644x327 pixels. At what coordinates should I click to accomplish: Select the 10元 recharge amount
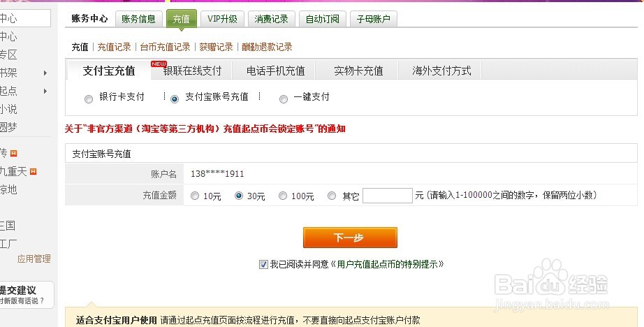tap(195, 196)
